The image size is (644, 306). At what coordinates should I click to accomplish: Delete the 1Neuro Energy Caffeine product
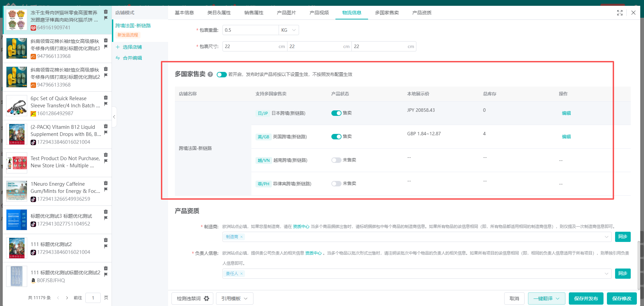click(x=106, y=183)
